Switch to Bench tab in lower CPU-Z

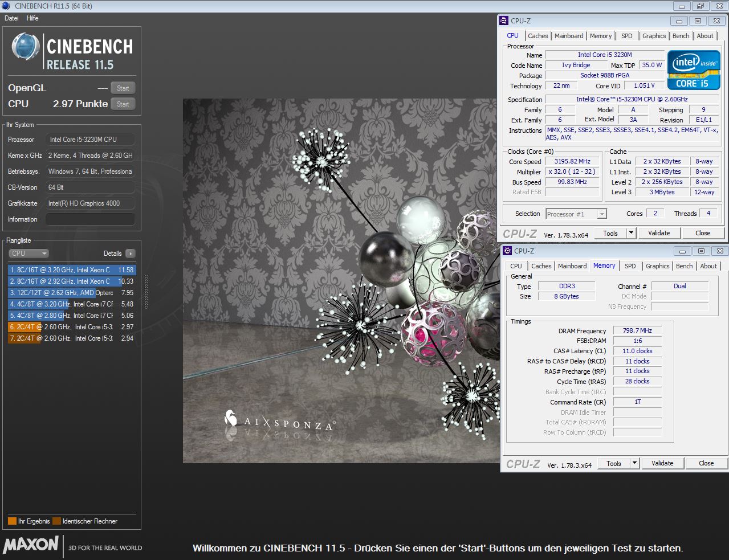[685, 266]
